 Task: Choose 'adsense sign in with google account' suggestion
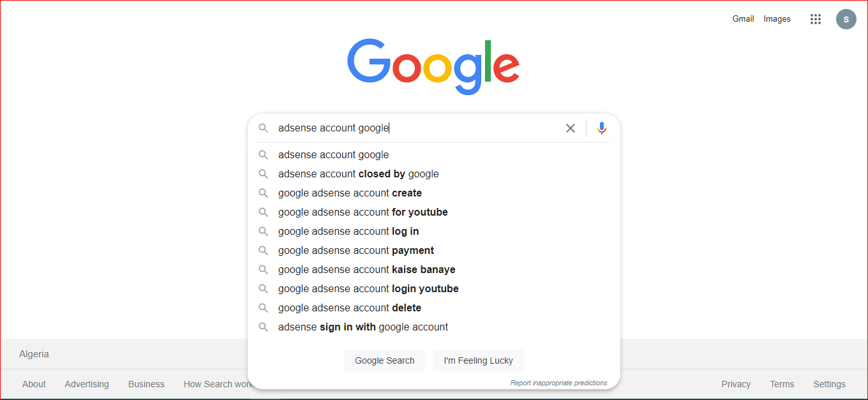363,327
